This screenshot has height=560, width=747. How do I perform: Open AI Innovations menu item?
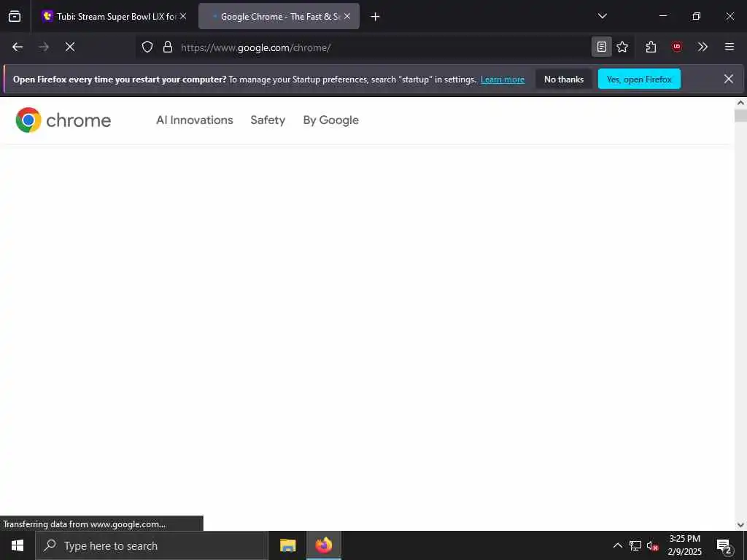coord(194,120)
